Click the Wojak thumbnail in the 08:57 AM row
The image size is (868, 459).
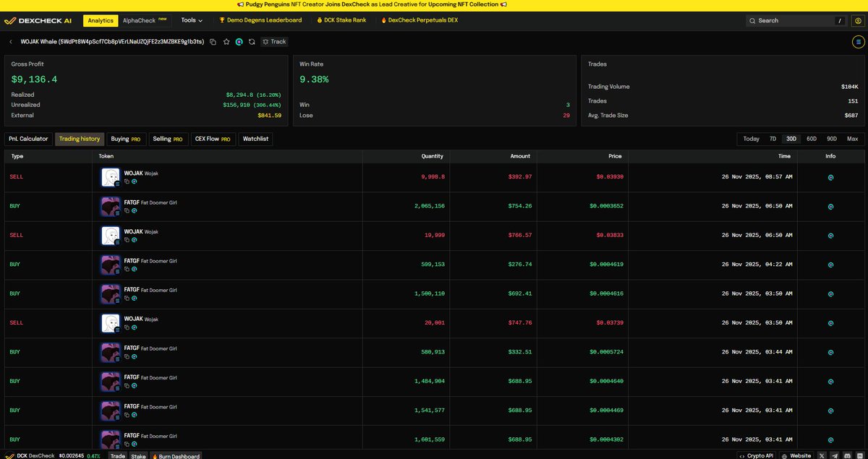point(110,177)
